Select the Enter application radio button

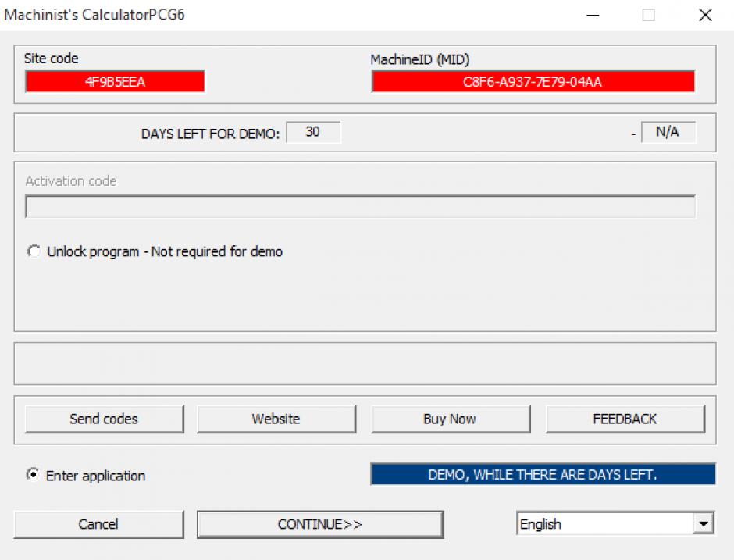pyautogui.click(x=33, y=475)
